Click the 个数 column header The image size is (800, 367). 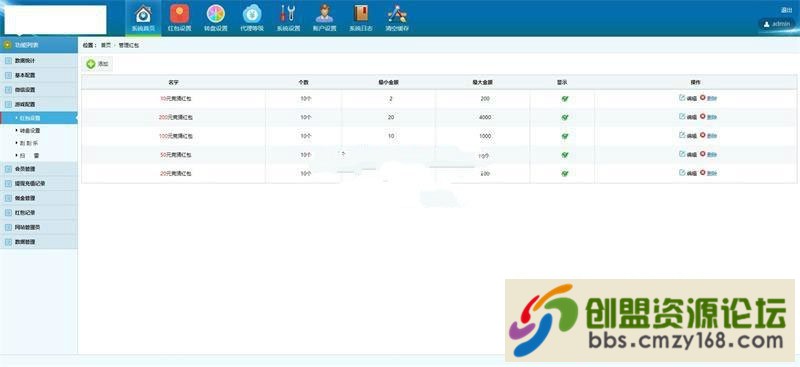(304, 82)
